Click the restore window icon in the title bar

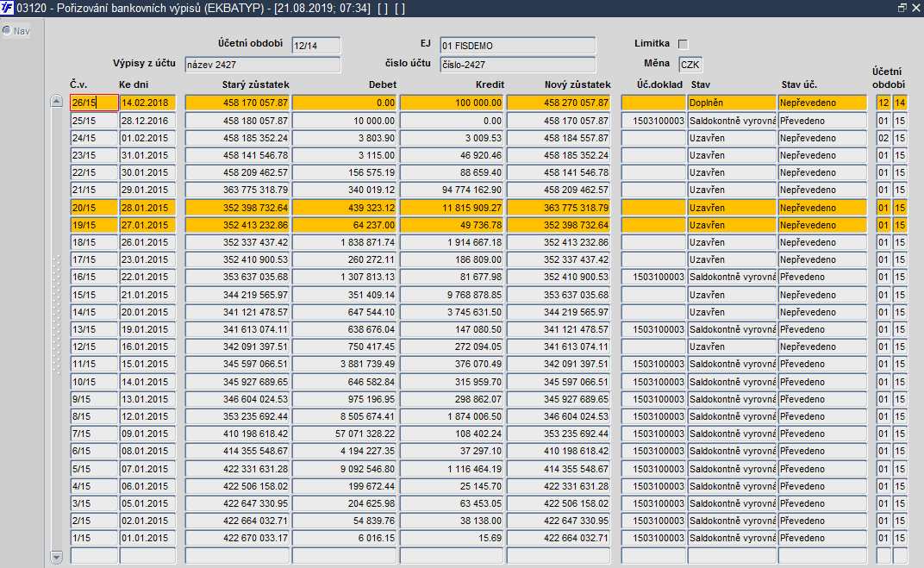coord(902,8)
